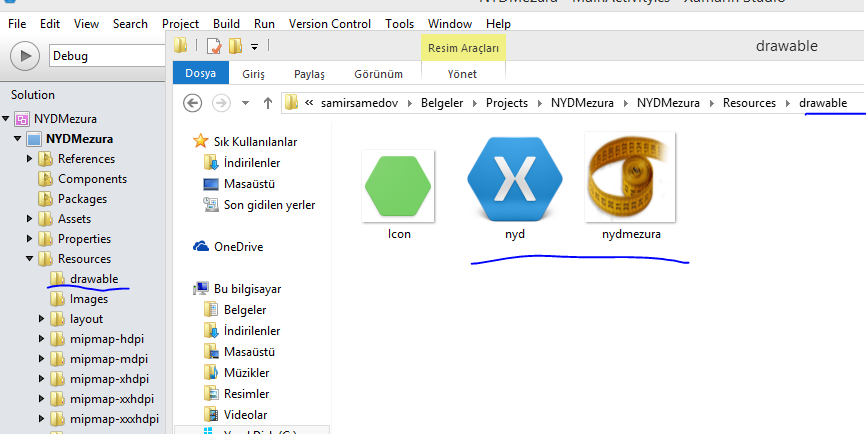Click Belgeler in the address breadcrumb

click(442, 103)
